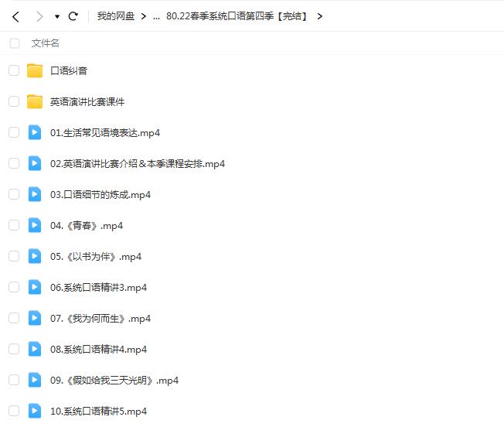Expand the breadcrumb ellipsis for hidden path
504x427 pixels.
156,16
